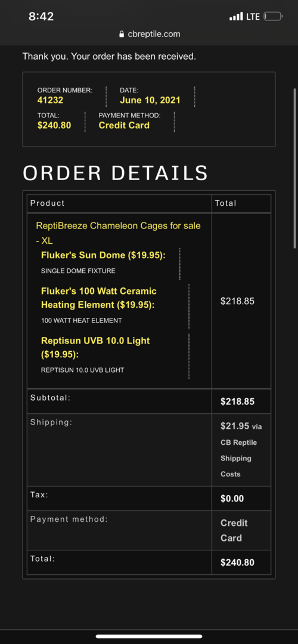Image resolution: width=298 pixels, height=644 pixels.
Task: Open the cbreptile.com address bar
Action: point(149,34)
